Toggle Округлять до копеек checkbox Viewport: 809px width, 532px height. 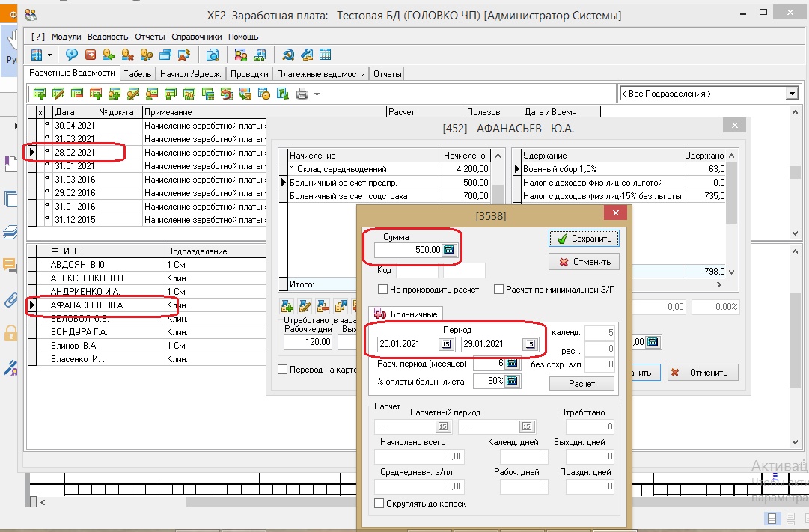click(x=379, y=504)
